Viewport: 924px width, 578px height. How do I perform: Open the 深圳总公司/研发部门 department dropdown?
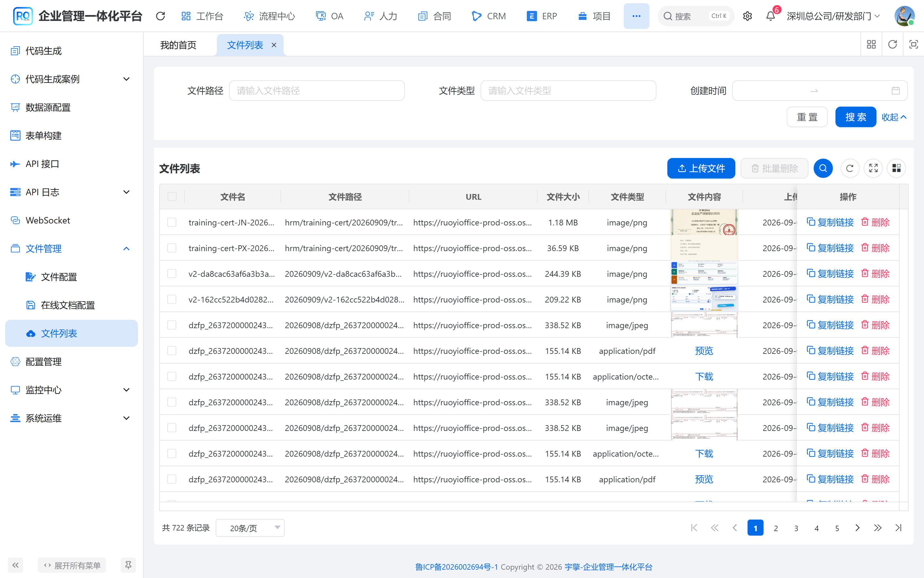tap(834, 16)
